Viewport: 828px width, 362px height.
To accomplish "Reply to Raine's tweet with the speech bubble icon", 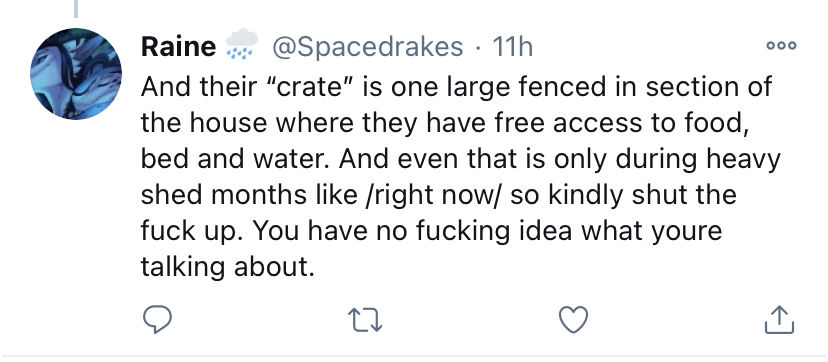I will tap(157, 320).
